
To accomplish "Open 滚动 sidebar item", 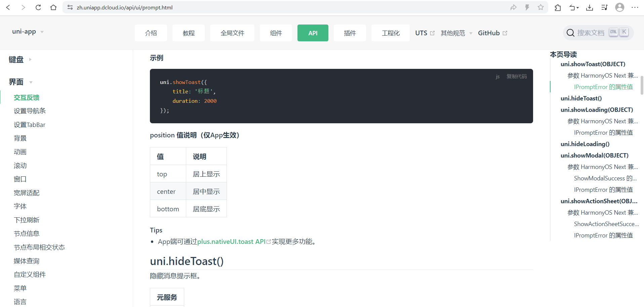I will 20,166.
